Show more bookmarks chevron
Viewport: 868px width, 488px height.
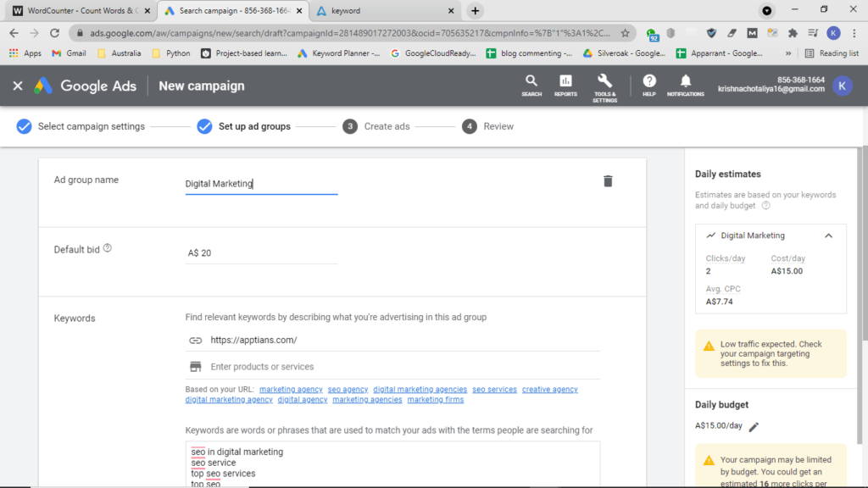[787, 53]
